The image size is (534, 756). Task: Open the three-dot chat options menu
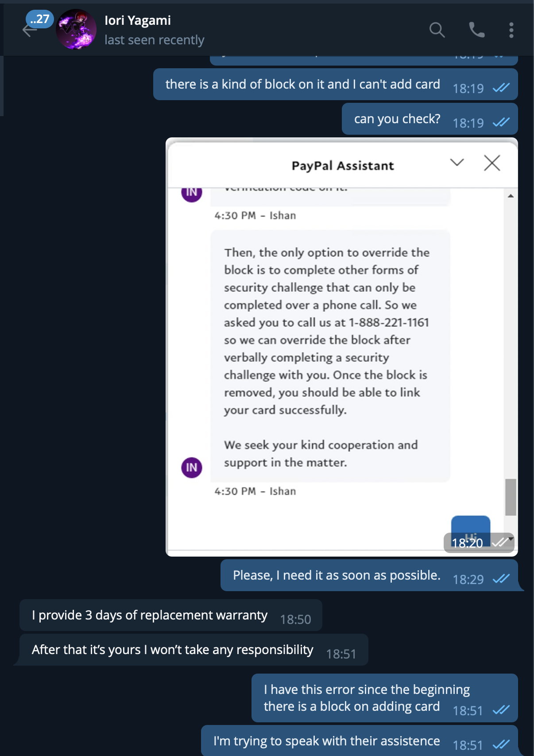pyautogui.click(x=511, y=30)
